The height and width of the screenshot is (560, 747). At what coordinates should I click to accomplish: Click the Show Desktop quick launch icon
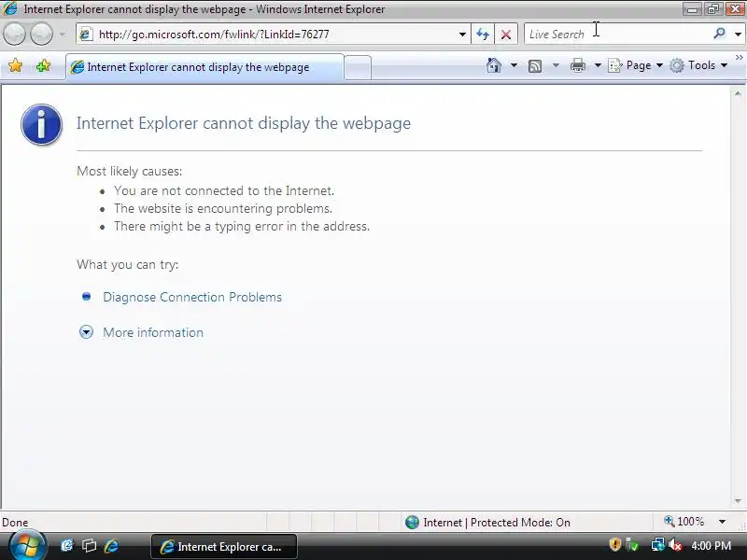pyautogui.click(x=66, y=546)
